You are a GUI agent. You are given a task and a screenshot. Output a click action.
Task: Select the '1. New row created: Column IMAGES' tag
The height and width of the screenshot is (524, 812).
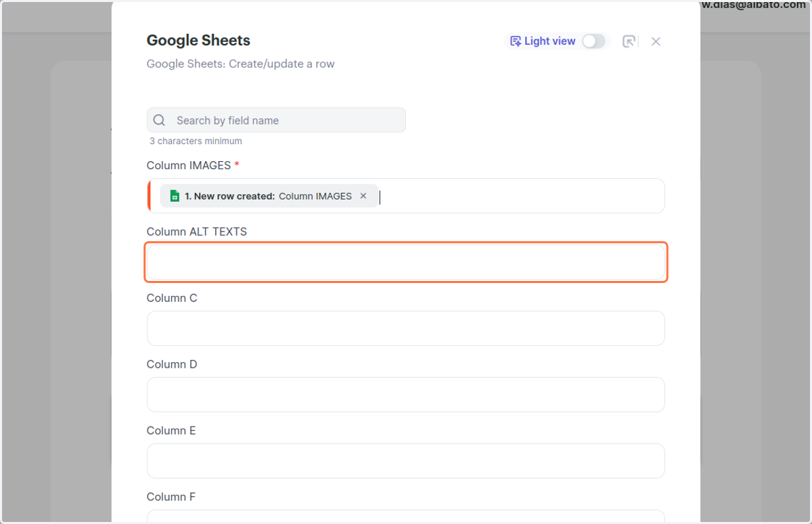(x=269, y=196)
